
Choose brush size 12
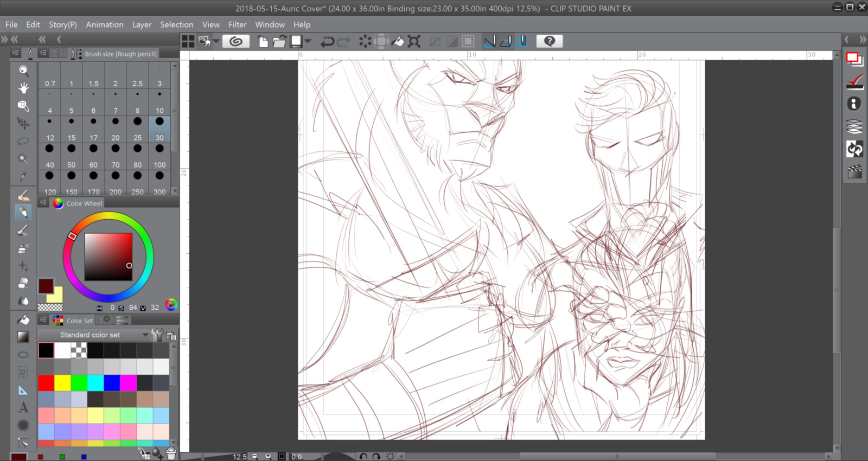pyautogui.click(x=50, y=129)
